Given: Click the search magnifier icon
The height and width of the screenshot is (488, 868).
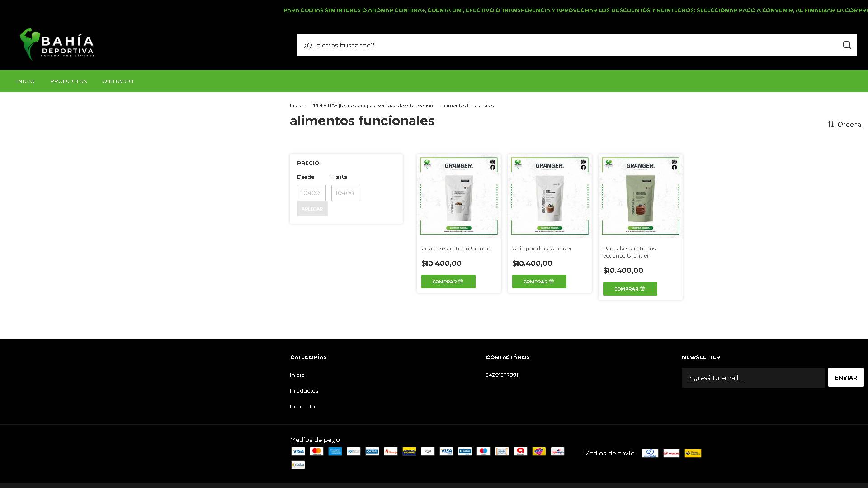Looking at the screenshot, I should (847, 45).
